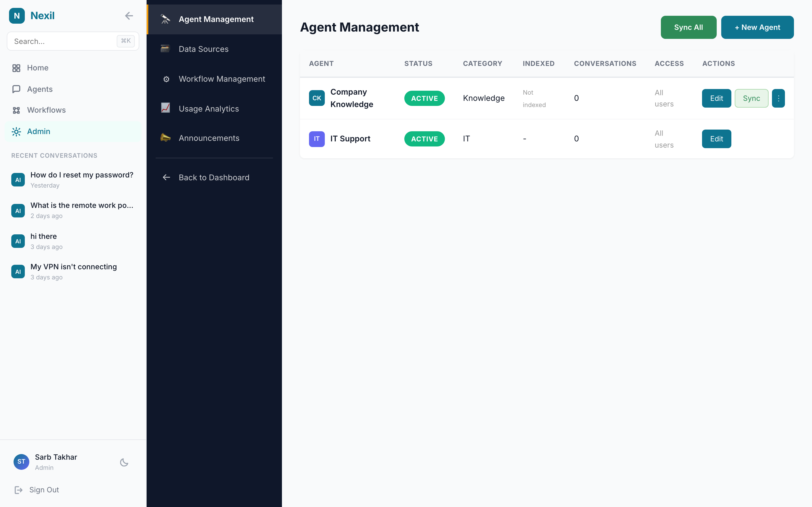
Task: Select the Agent Management telescope icon
Action: pos(166,19)
